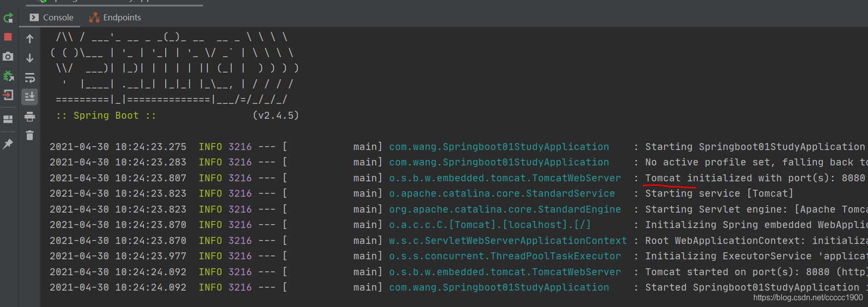Click 'Tomcat initialized with port(s): 8080' message

755,178
